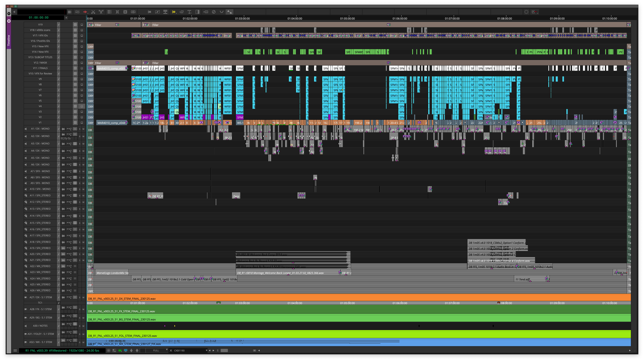Expand track A28 / FX - 5.1 STEM

[x=25, y=309]
